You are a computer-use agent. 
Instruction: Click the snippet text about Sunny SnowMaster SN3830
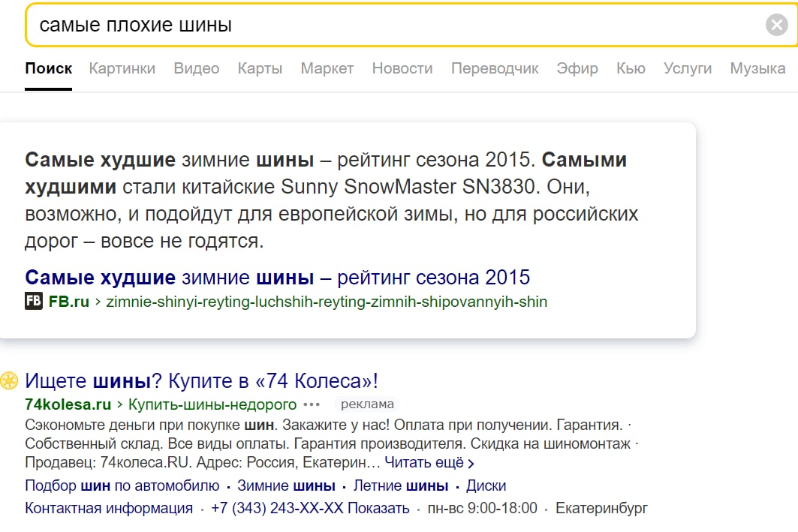tap(331, 200)
